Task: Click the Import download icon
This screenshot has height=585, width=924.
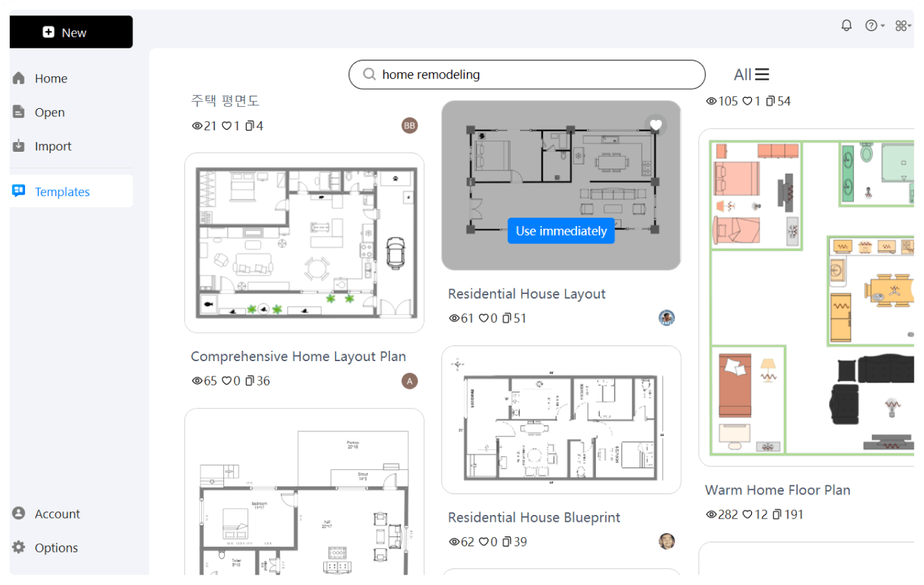Action: pyautogui.click(x=19, y=146)
